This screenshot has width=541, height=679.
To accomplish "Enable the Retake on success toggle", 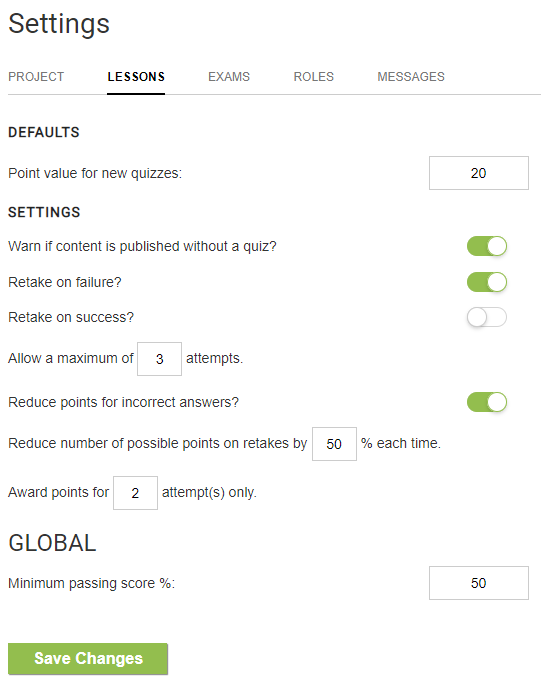I will pos(487,317).
